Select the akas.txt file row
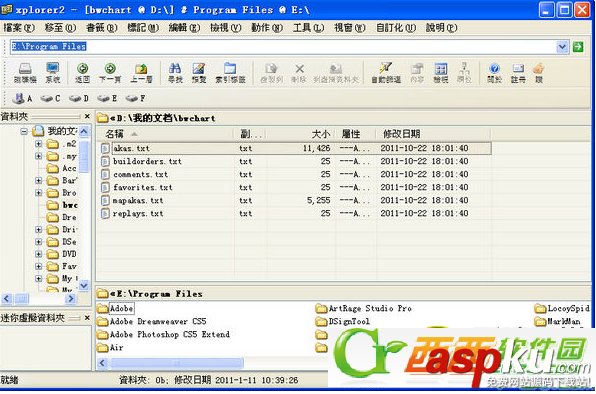Screen dimensions: 596x394 (x=296, y=149)
